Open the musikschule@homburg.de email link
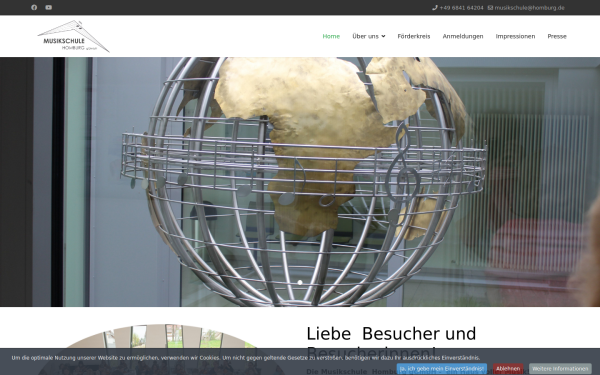This screenshot has width=600, height=375. click(x=529, y=8)
